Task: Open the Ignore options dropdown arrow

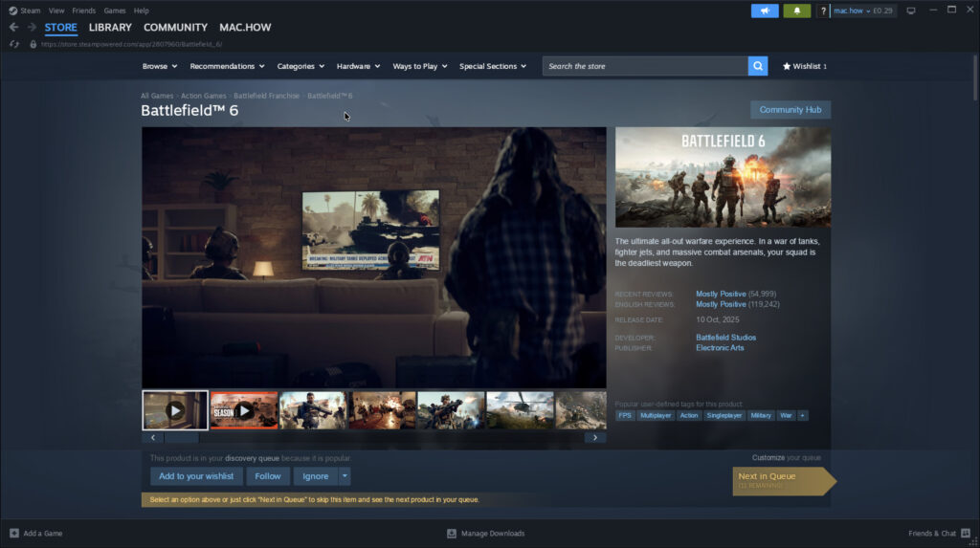Action: 345,476
